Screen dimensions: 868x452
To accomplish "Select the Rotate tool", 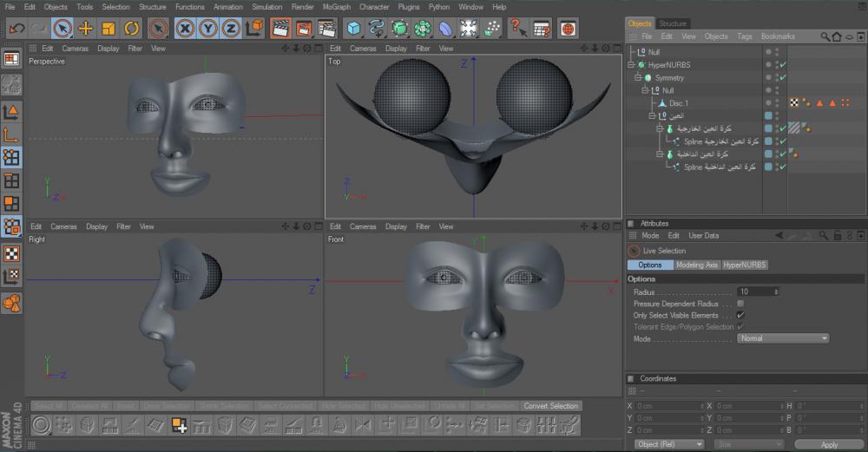I will (131, 29).
